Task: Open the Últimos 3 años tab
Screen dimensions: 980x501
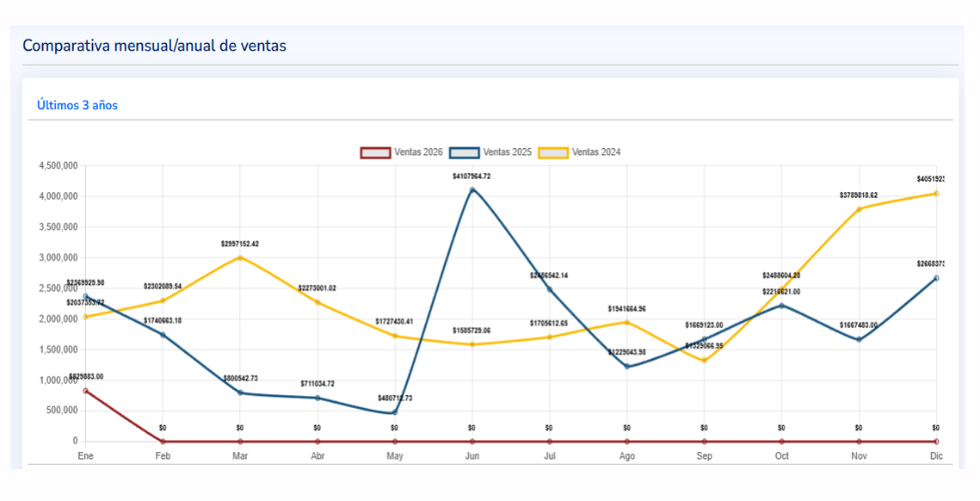Action: (77, 105)
